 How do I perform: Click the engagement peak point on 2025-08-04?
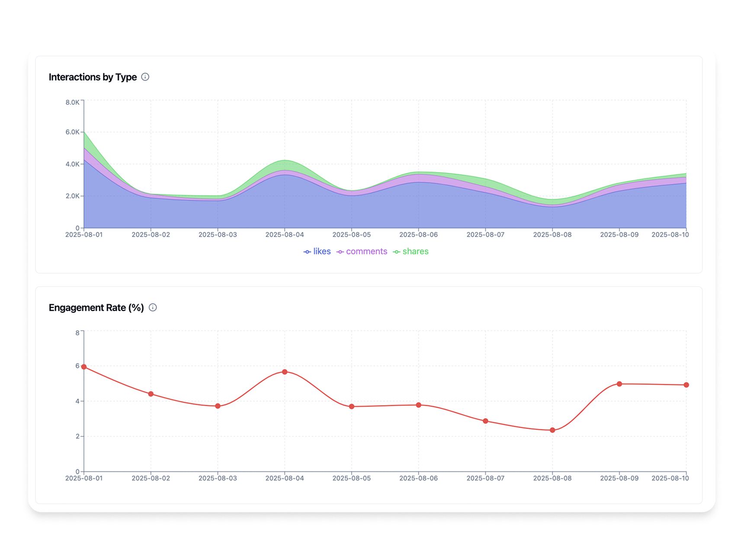click(x=285, y=372)
